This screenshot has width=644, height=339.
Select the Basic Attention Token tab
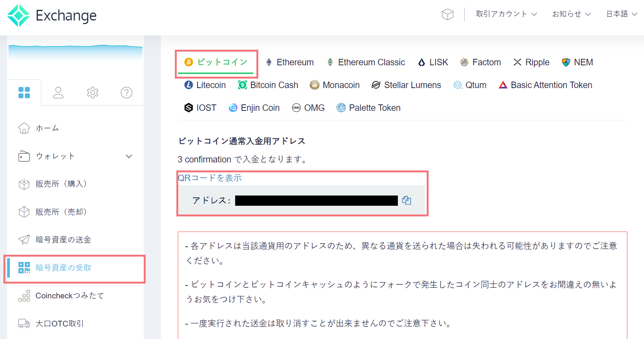(x=545, y=85)
